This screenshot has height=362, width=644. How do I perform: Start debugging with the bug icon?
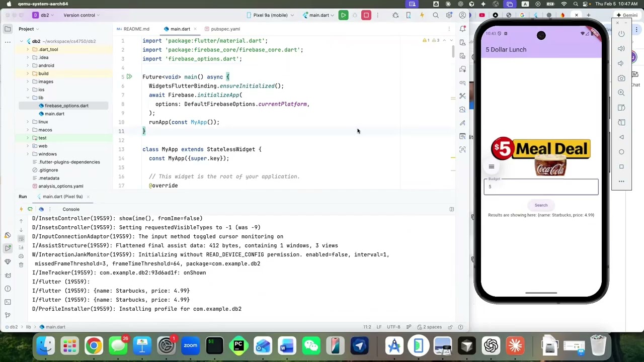[395, 15]
